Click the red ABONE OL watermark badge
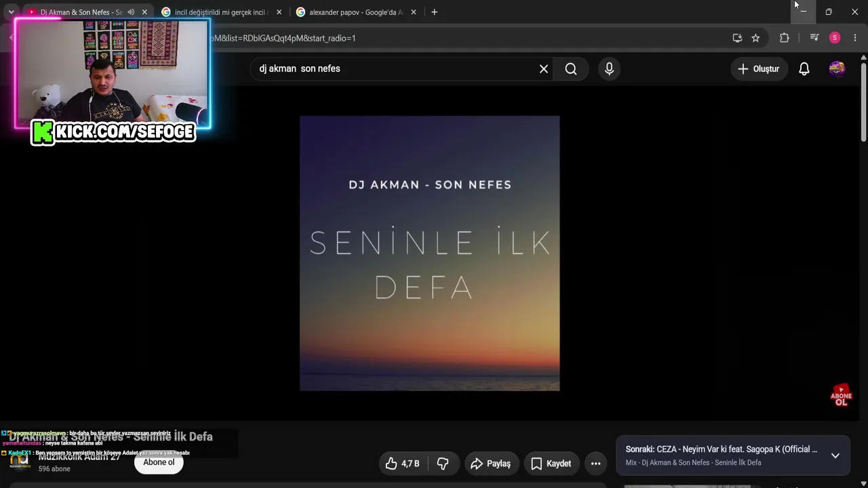The width and height of the screenshot is (868, 488). pos(841,396)
